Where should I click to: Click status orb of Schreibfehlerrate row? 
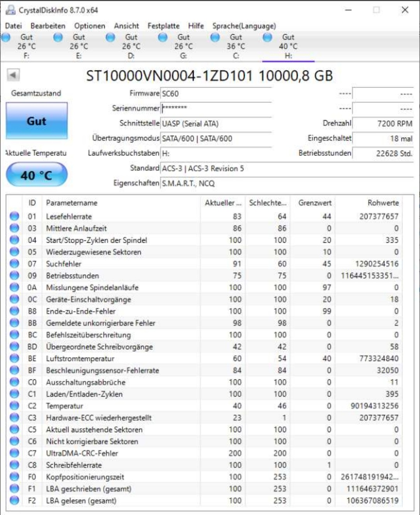[x=14, y=465]
